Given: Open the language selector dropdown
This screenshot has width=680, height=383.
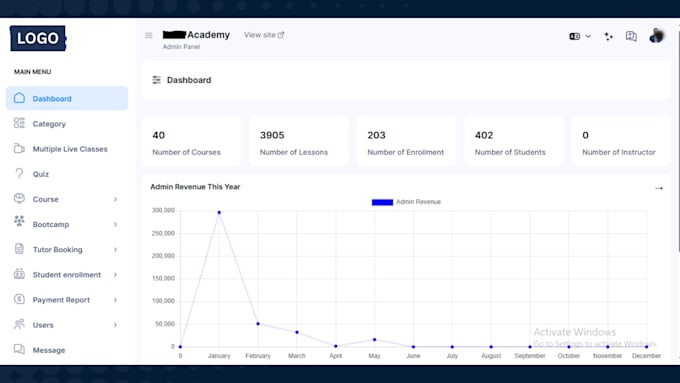Looking at the screenshot, I should pyautogui.click(x=580, y=36).
